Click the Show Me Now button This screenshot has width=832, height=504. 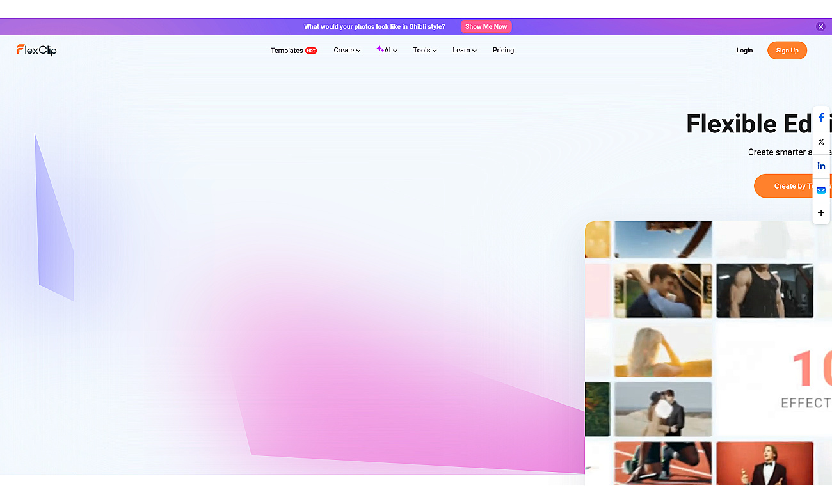pyautogui.click(x=486, y=26)
